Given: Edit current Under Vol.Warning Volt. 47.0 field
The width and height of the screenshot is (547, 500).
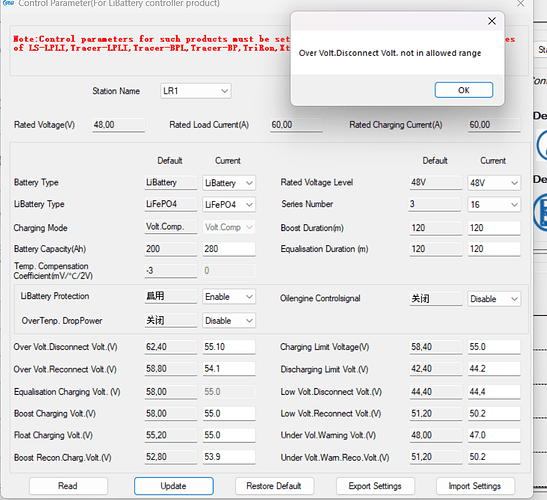Looking at the screenshot, I should 494,435.
